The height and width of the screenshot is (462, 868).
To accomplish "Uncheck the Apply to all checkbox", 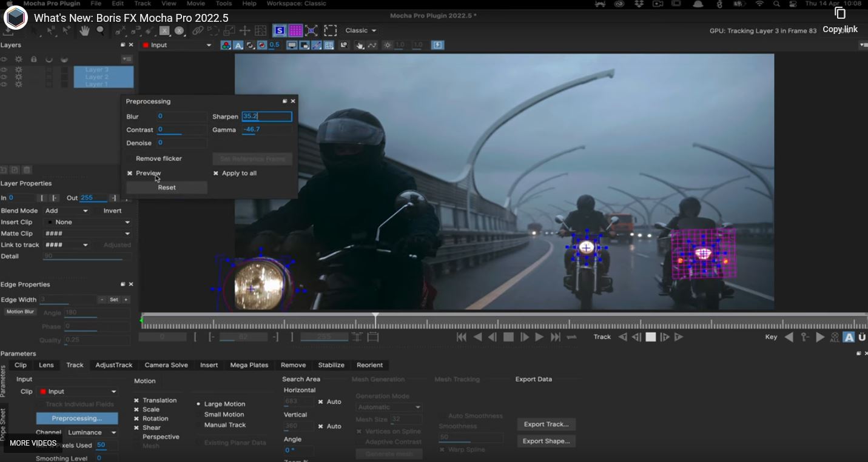I will [216, 173].
